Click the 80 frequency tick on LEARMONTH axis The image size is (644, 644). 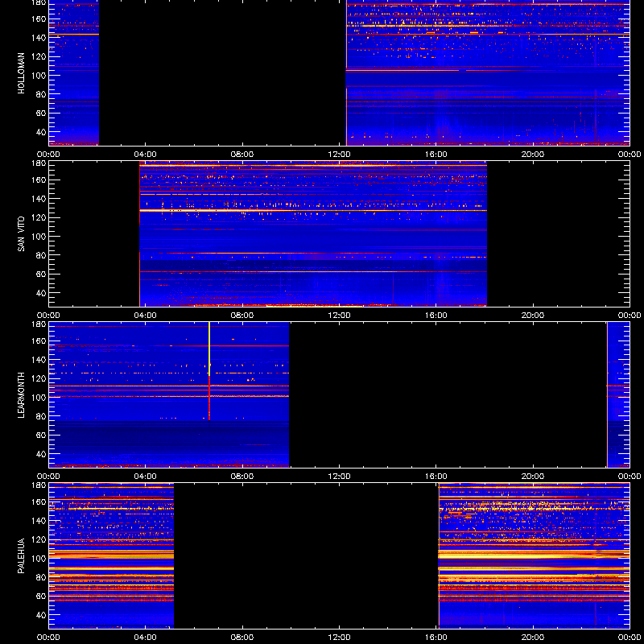click(43, 416)
